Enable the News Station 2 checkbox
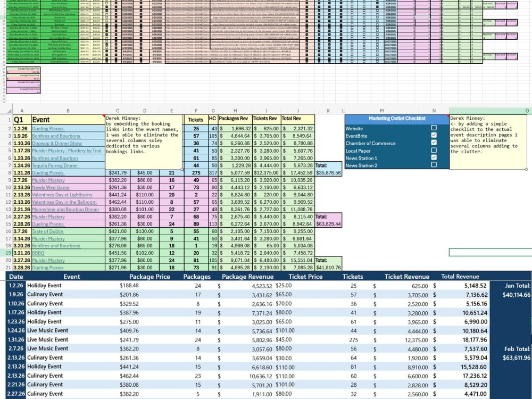This screenshot has width=532, height=399. pyautogui.click(x=434, y=165)
